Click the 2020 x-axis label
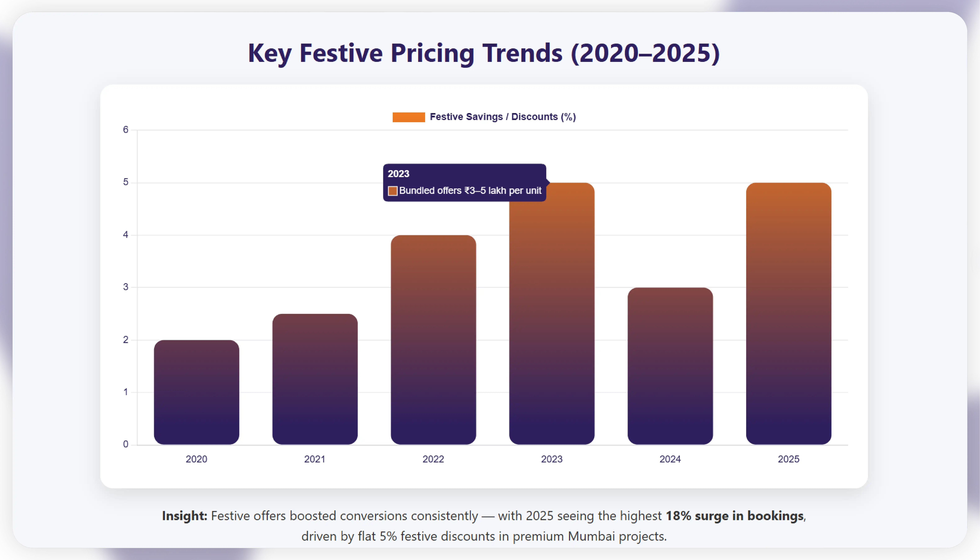This screenshot has height=560, width=980. [x=196, y=459]
